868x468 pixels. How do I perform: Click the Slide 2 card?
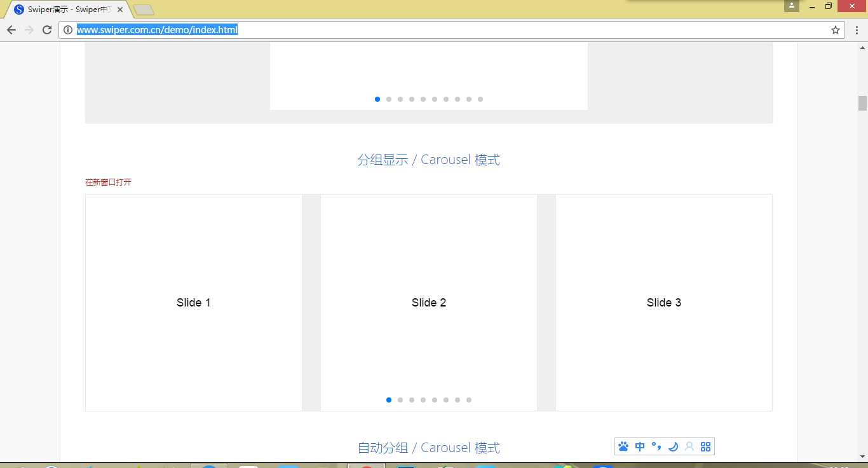(x=429, y=303)
